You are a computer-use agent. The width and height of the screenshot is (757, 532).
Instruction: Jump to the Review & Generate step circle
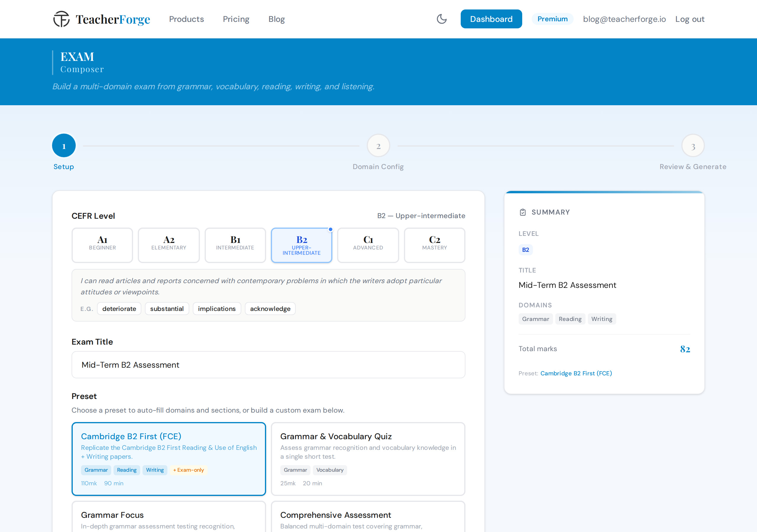click(x=693, y=145)
